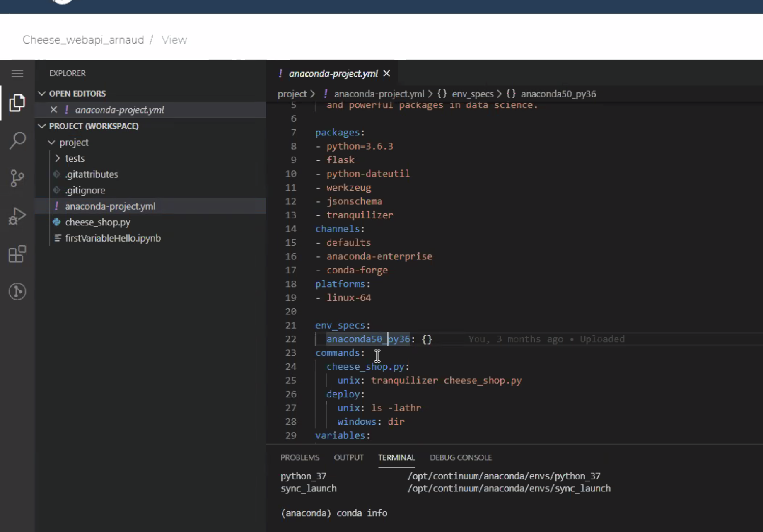This screenshot has width=763, height=532.
Task: Click 'linux-64' on line 19
Action: pyautogui.click(x=349, y=297)
